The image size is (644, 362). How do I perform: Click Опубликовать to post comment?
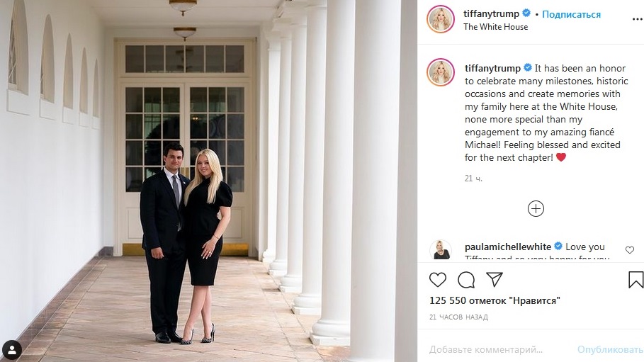pyautogui.click(x=610, y=350)
